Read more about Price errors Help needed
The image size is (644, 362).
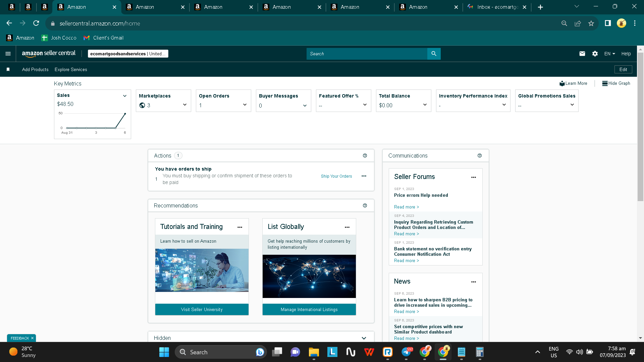(407, 207)
